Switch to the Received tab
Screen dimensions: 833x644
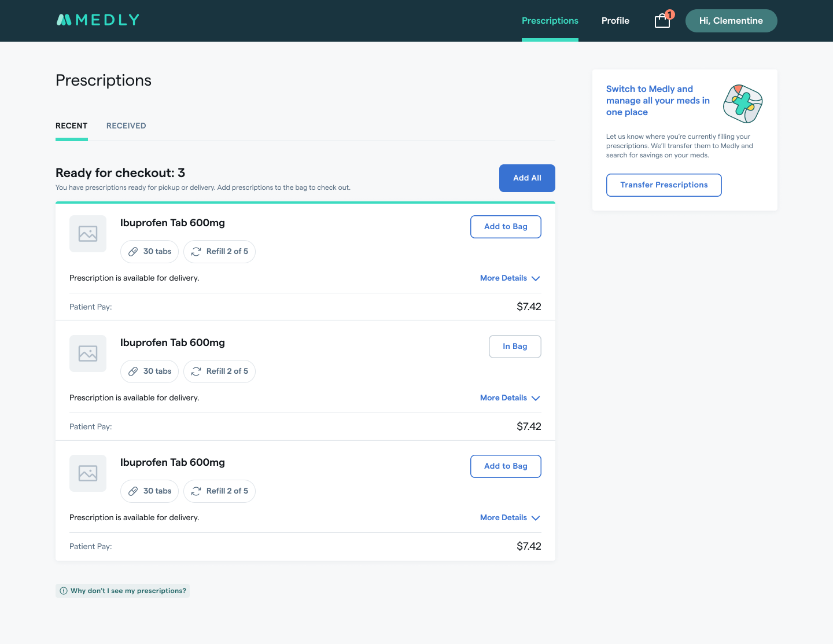(x=126, y=126)
